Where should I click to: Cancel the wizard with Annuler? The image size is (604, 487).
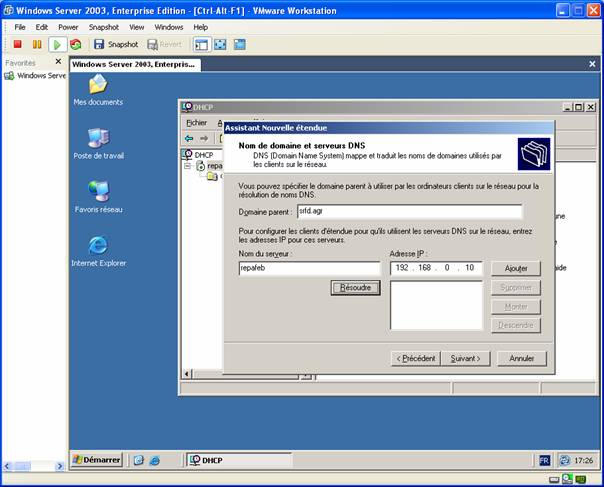click(x=522, y=359)
